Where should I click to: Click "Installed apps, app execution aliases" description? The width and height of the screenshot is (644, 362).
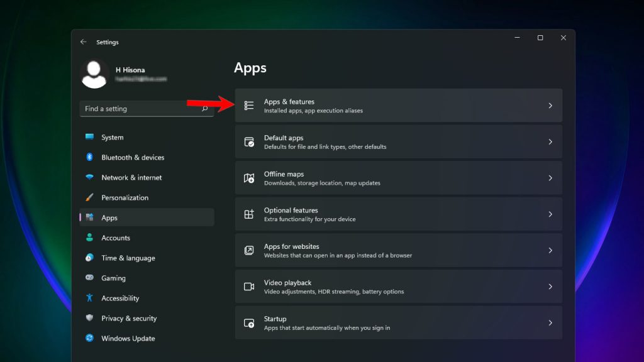pos(313,111)
